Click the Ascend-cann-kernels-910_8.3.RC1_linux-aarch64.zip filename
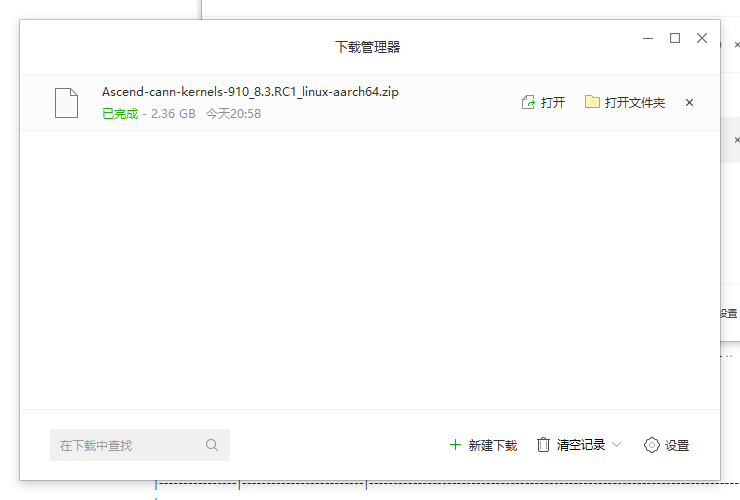Image resolution: width=740 pixels, height=500 pixels. [250, 92]
